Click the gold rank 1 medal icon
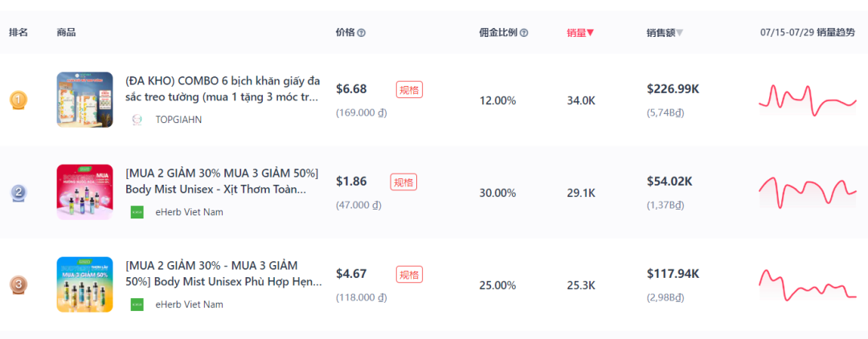 click(x=18, y=100)
